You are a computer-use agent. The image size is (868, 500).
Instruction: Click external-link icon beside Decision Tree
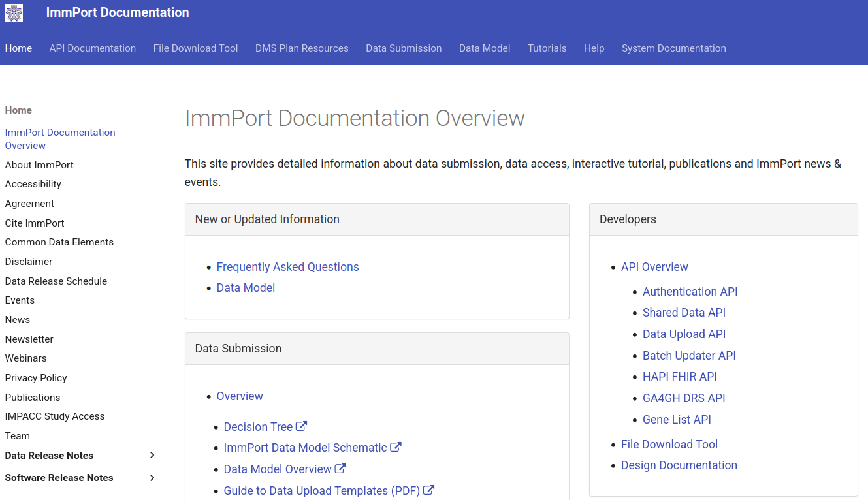[x=302, y=426]
